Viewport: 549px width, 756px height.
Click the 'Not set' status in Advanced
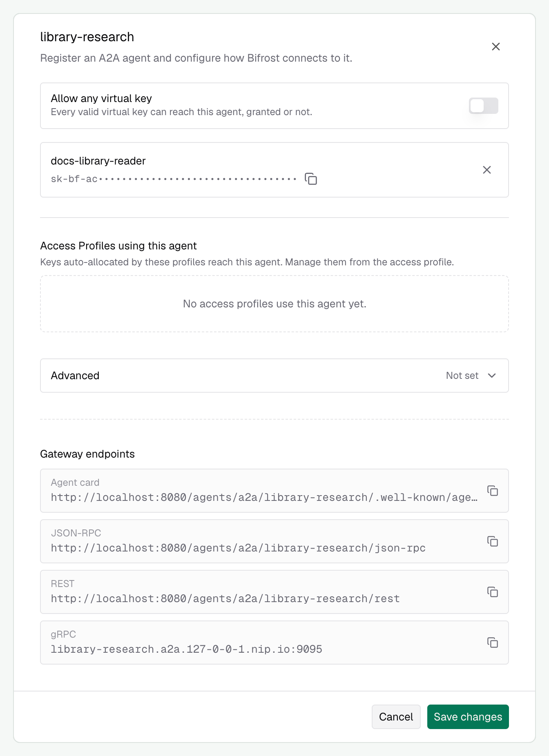click(462, 376)
